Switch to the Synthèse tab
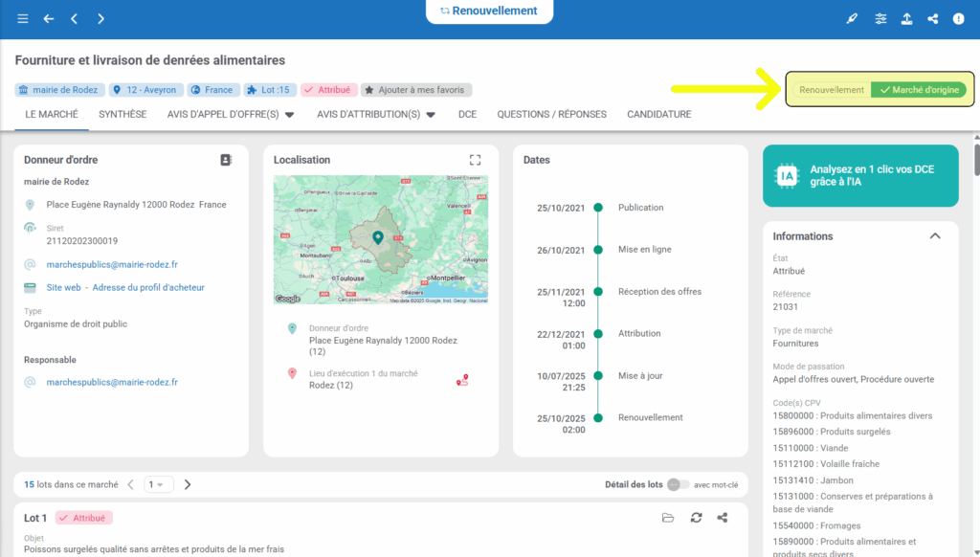The width and height of the screenshot is (980, 557). [122, 115]
